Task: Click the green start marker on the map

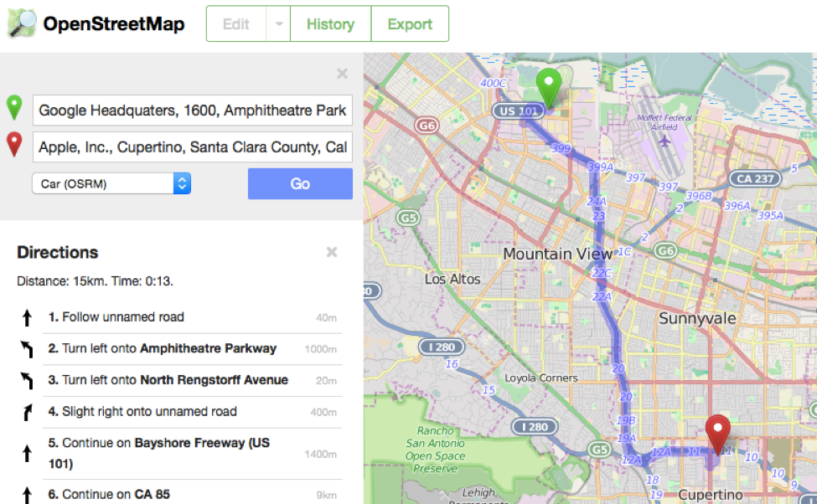Action: coord(549,88)
